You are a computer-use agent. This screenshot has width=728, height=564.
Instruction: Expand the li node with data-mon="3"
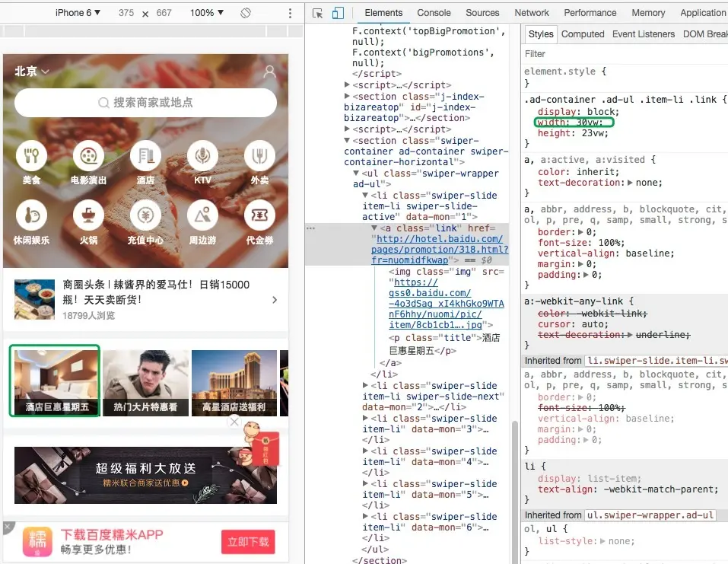coord(365,418)
